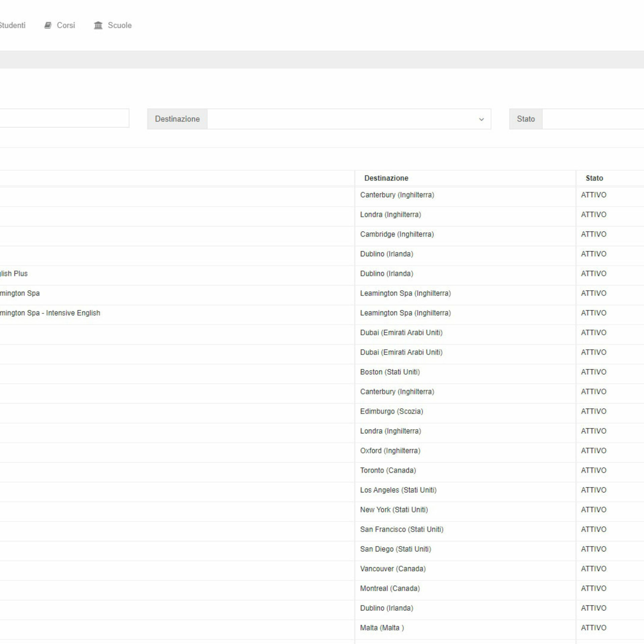The image size is (644, 644).
Task: Click the institution icon beside Scuole
Action: click(x=98, y=25)
